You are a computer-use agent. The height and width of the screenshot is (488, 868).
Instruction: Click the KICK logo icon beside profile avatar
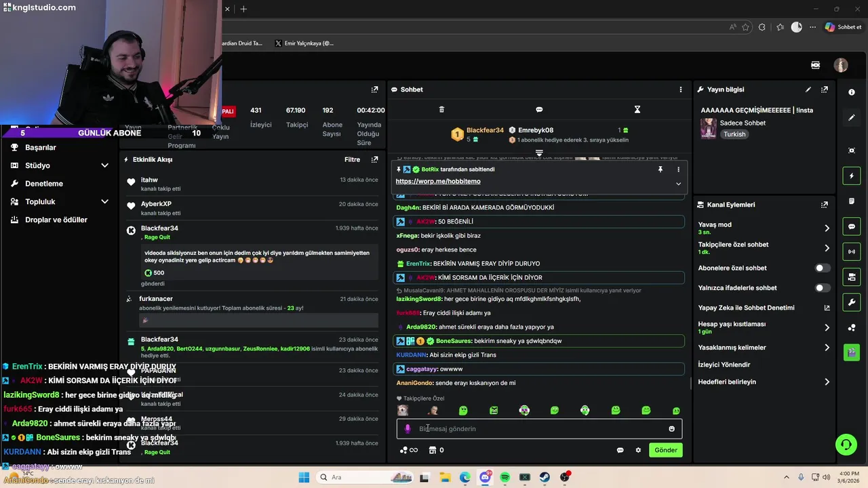(x=816, y=65)
